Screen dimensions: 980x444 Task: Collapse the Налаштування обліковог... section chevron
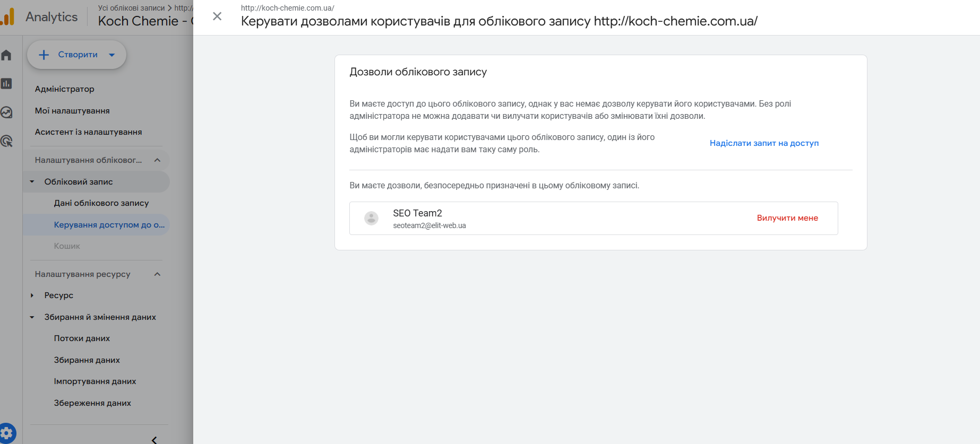click(x=157, y=160)
